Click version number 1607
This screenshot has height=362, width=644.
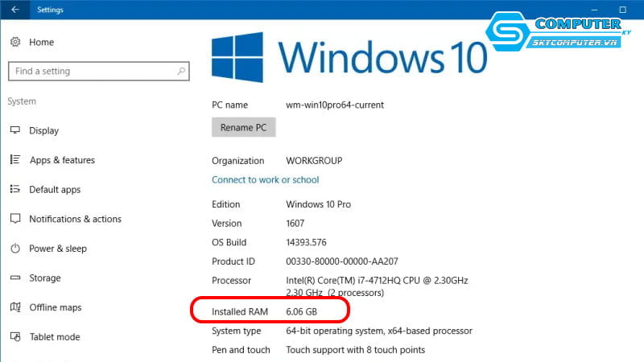[295, 224]
